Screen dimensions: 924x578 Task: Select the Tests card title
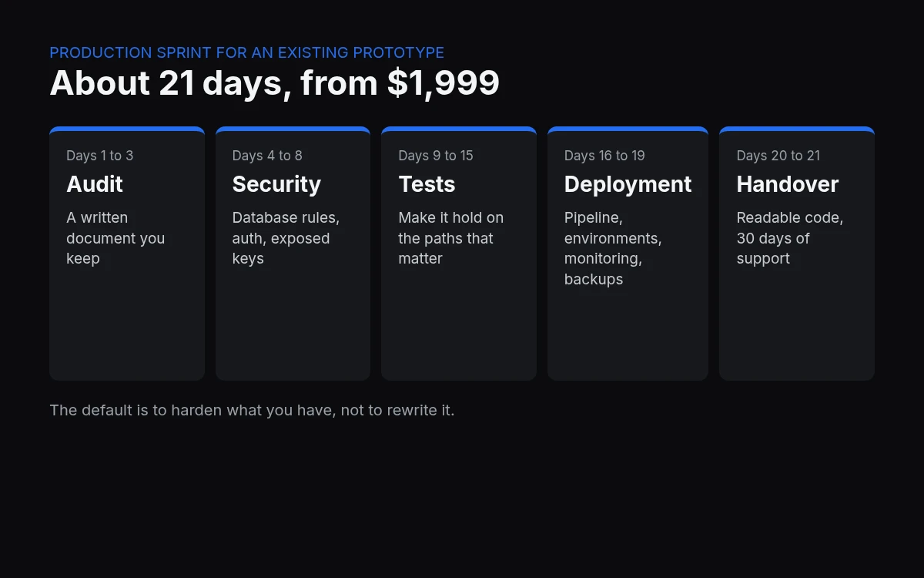tap(427, 184)
